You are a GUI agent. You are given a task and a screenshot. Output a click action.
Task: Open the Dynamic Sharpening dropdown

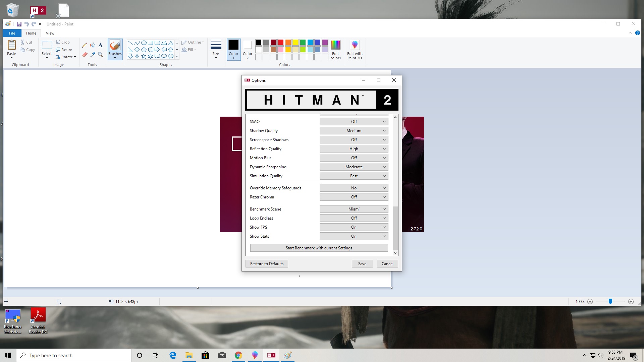(354, 167)
